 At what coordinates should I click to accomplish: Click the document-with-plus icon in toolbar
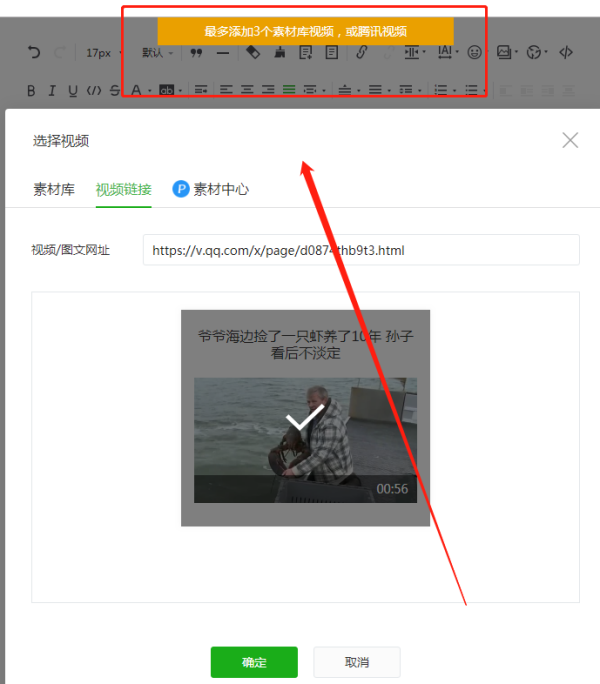pos(305,52)
